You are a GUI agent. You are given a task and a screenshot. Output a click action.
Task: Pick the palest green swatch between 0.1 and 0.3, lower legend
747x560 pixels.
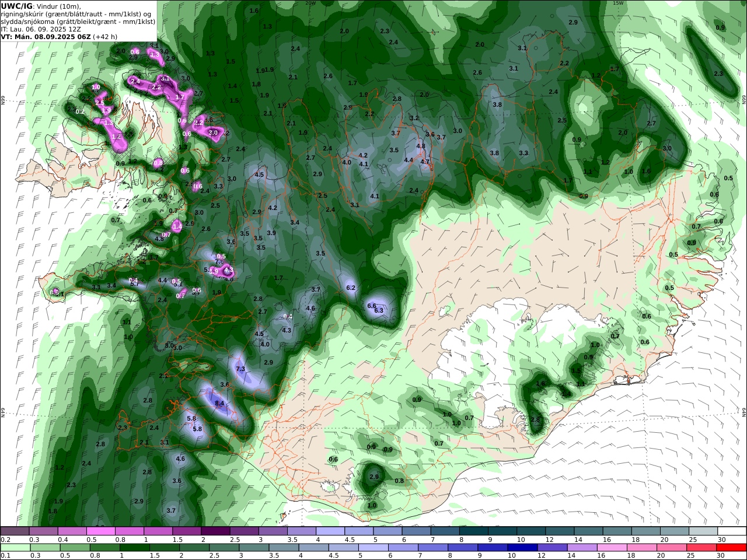(16, 547)
